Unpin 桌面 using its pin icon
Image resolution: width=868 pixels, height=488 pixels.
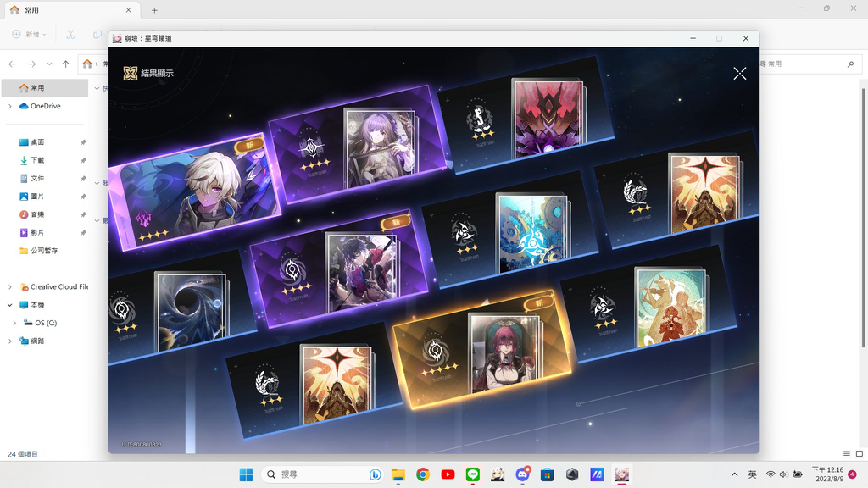click(83, 142)
